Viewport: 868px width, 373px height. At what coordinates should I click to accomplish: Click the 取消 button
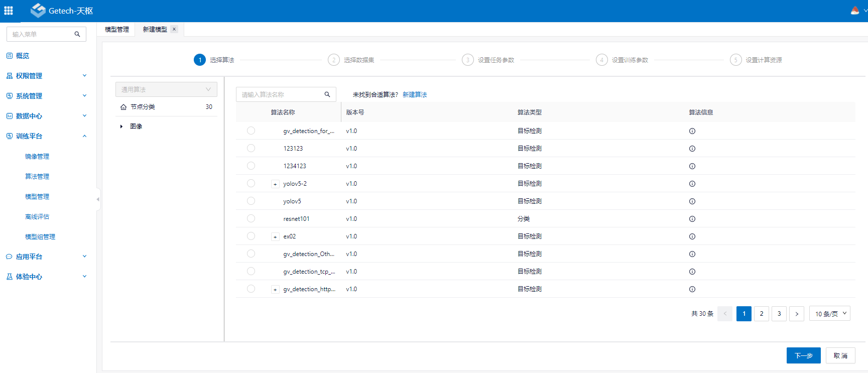[840, 355]
